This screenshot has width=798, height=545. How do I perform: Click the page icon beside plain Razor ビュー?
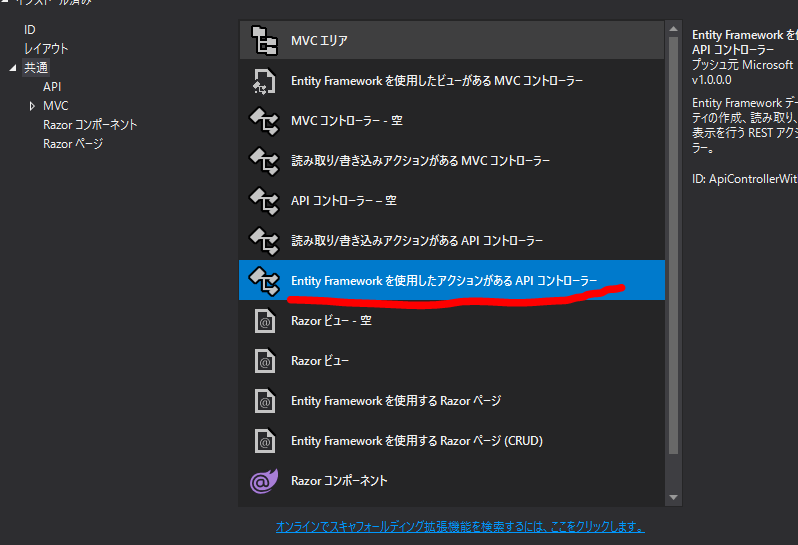265,361
